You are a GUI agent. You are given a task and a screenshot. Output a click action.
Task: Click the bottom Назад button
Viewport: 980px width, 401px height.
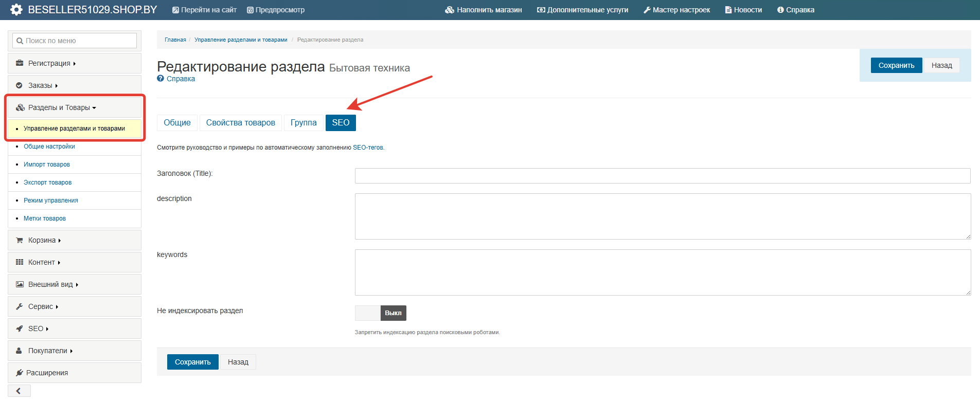click(238, 362)
